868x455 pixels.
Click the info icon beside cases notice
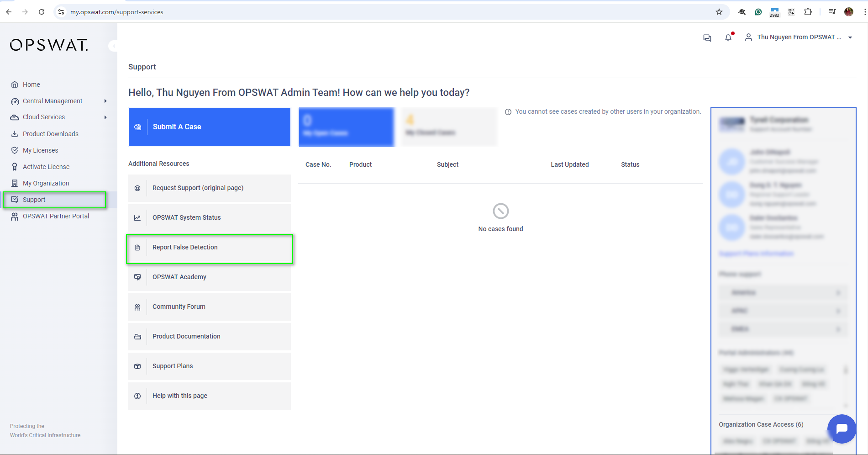(x=508, y=112)
